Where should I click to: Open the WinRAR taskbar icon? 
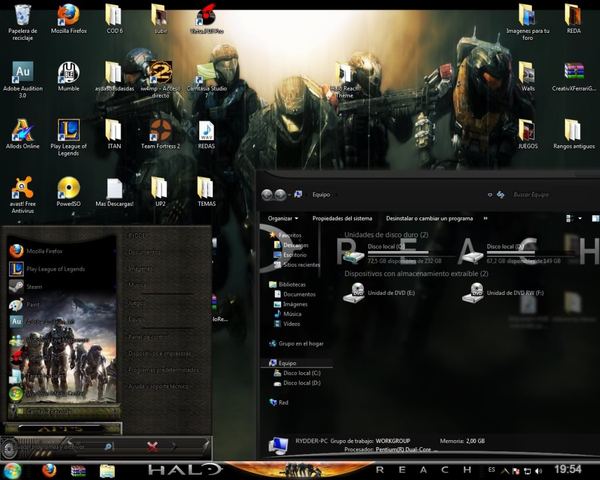(78, 471)
